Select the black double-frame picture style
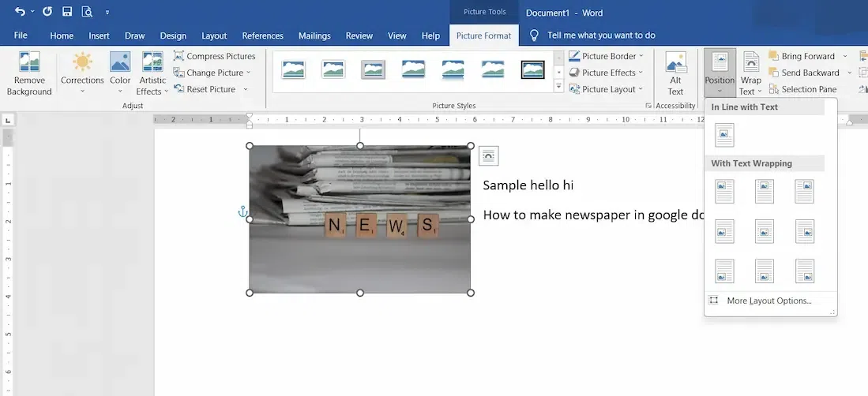 click(x=532, y=70)
